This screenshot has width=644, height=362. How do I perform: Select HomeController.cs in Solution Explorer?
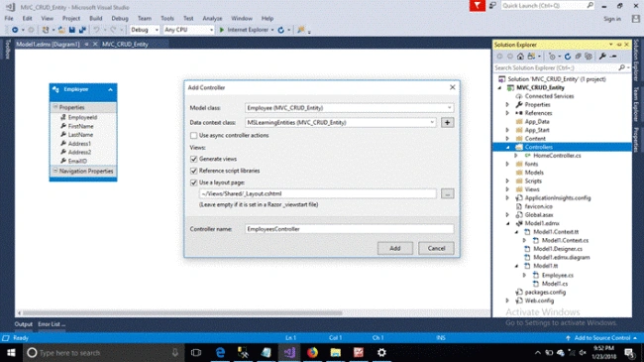click(x=557, y=156)
